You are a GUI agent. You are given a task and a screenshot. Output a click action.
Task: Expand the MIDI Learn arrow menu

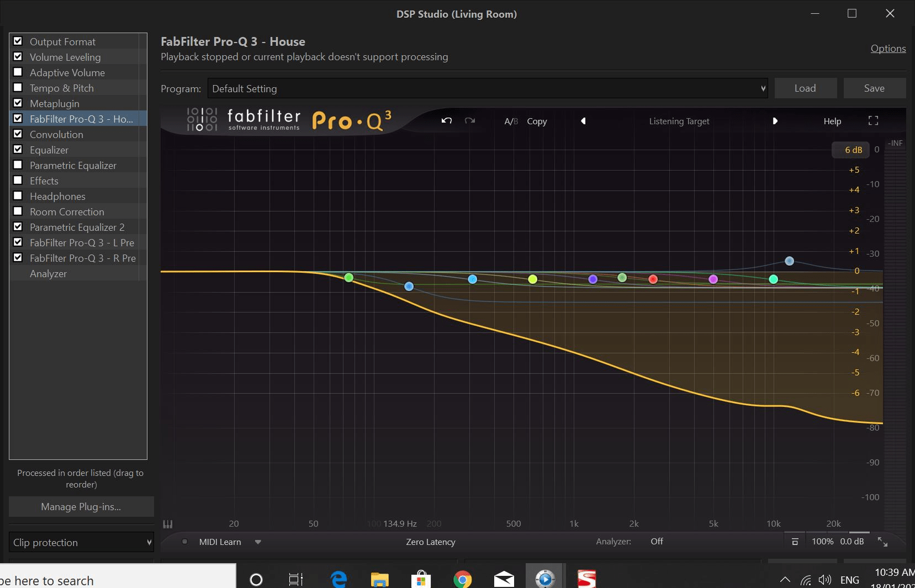point(258,542)
